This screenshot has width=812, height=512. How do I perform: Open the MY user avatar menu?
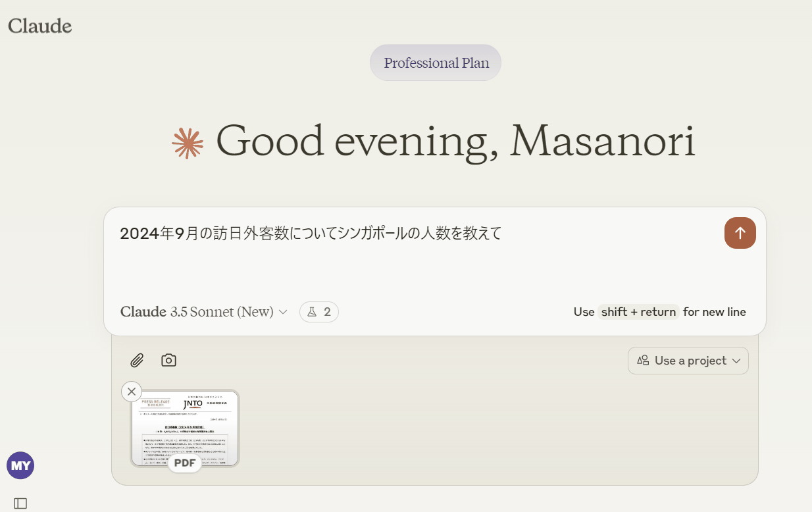click(20, 466)
